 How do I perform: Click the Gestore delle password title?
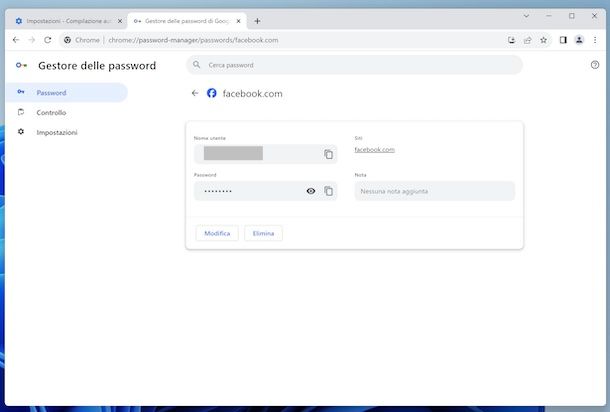(x=97, y=65)
